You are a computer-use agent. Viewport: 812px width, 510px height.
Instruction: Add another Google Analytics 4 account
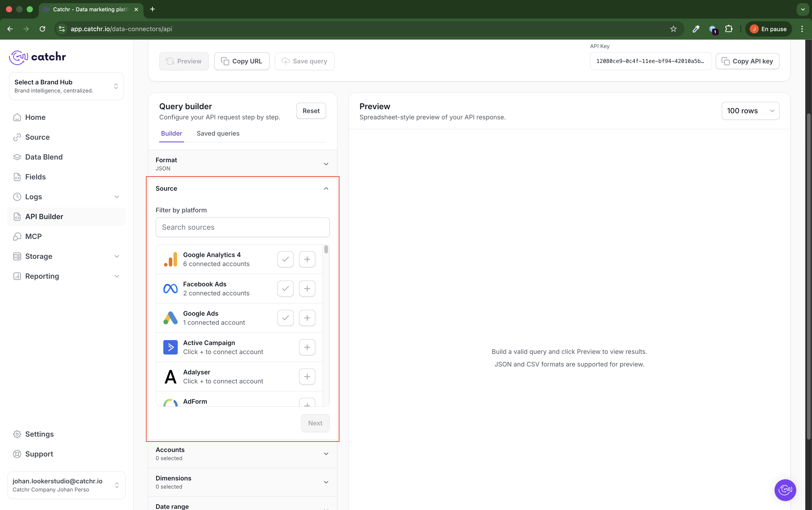[x=307, y=259]
